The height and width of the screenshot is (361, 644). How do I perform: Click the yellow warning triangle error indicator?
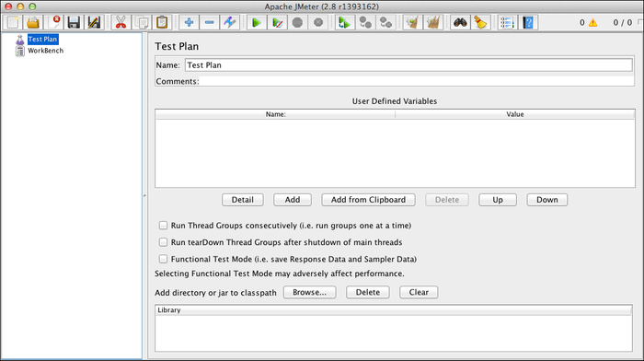coord(592,23)
